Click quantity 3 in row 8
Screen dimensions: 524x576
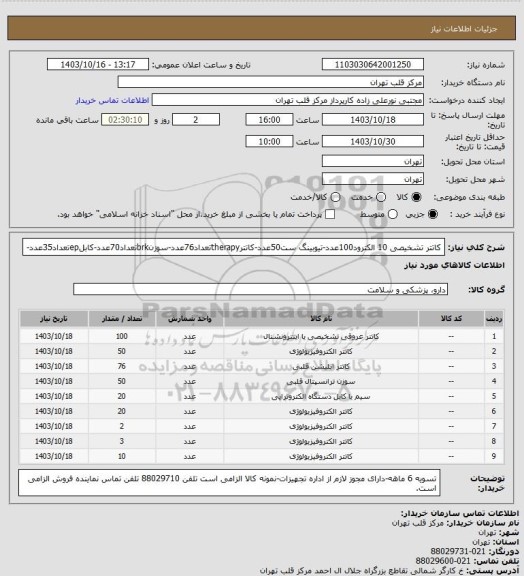pos(122,441)
